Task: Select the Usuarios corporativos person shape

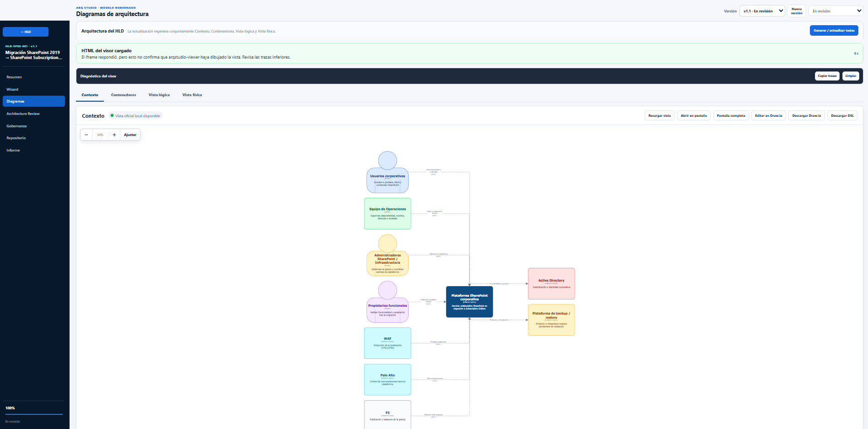Action: pyautogui.click(x=388, y=172)
